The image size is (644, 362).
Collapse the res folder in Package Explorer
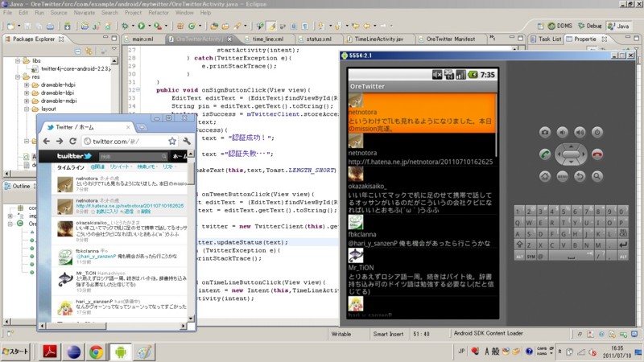[18, 76]
